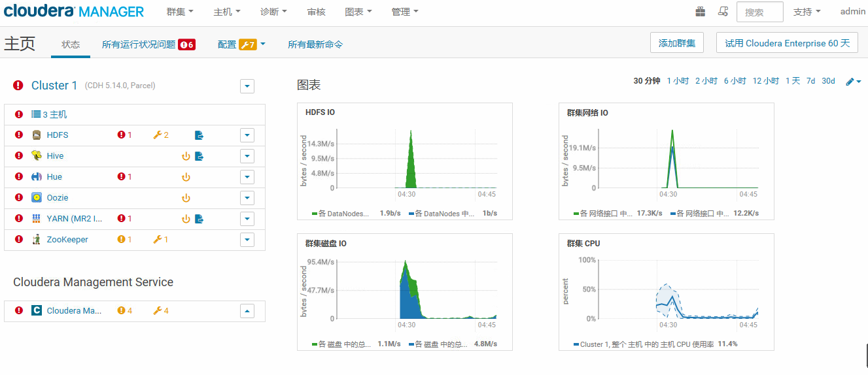Switch to 所有最新命令 tab
Viewport: 868px width, 375px height.
click(315, 44)
